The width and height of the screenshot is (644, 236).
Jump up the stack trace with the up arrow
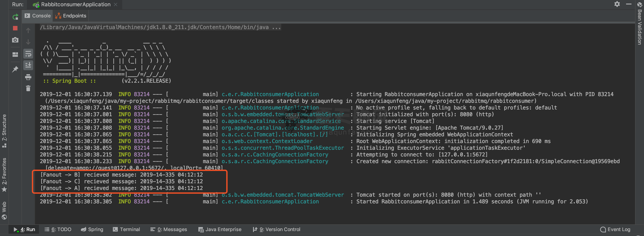pyautogui.click(x=28, y=30)
